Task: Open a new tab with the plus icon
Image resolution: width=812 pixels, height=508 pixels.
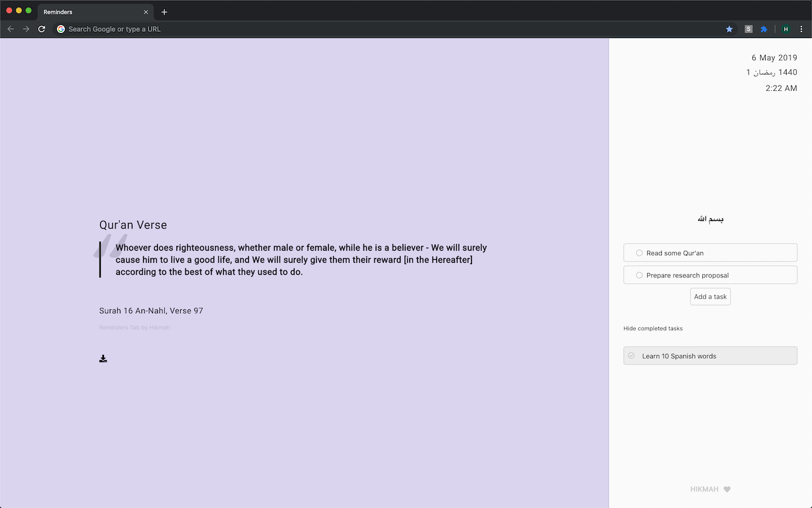Action: [x=164, y=12]
